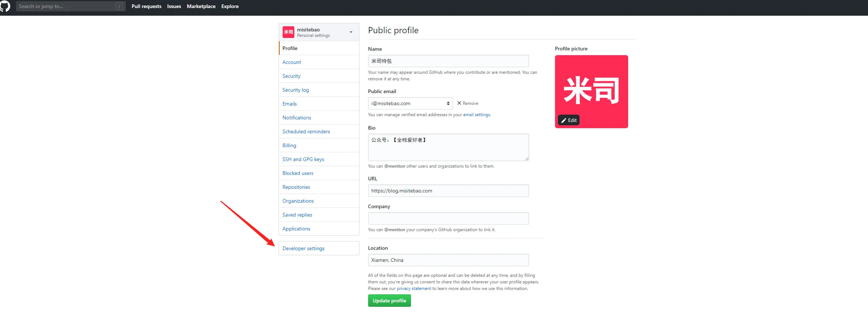Open Scheduled reminders settings
The height and width of the screenshot is (321, 868).
point(319,131)
